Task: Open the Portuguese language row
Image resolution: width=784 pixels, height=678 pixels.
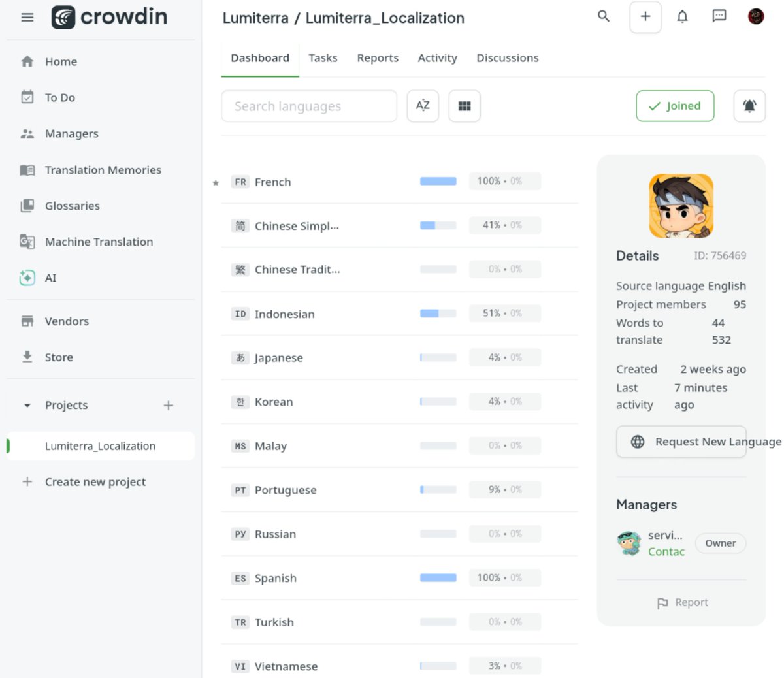Action: 399,490
